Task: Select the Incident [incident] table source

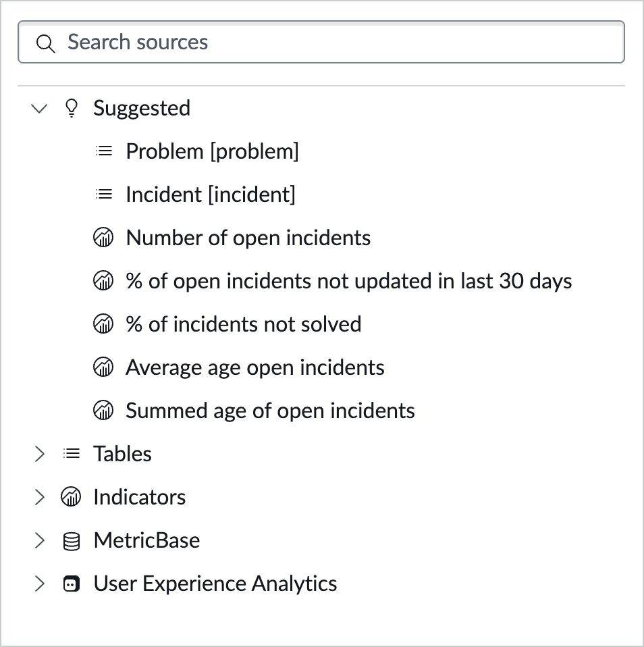Action: pos(211,195)
